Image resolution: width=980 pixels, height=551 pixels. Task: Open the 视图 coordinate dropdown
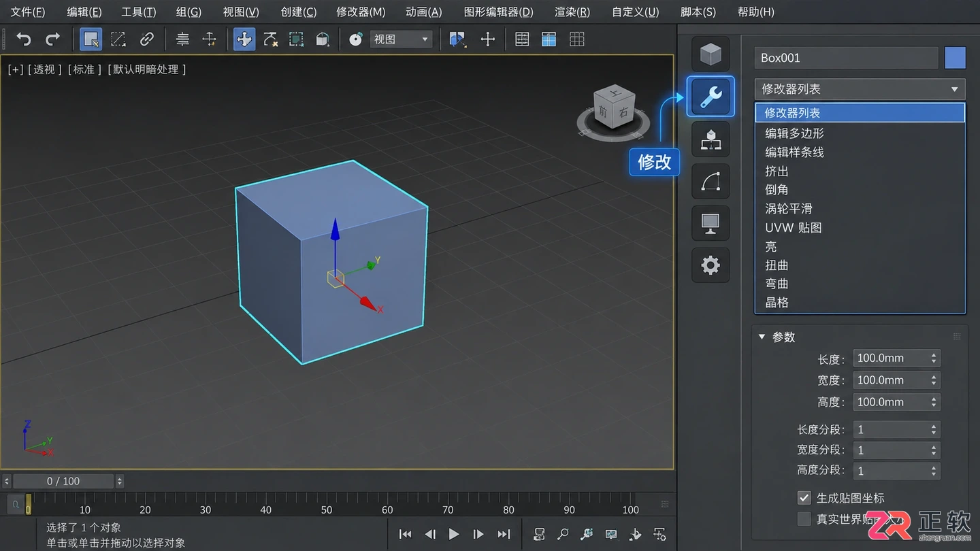[401, 39]
